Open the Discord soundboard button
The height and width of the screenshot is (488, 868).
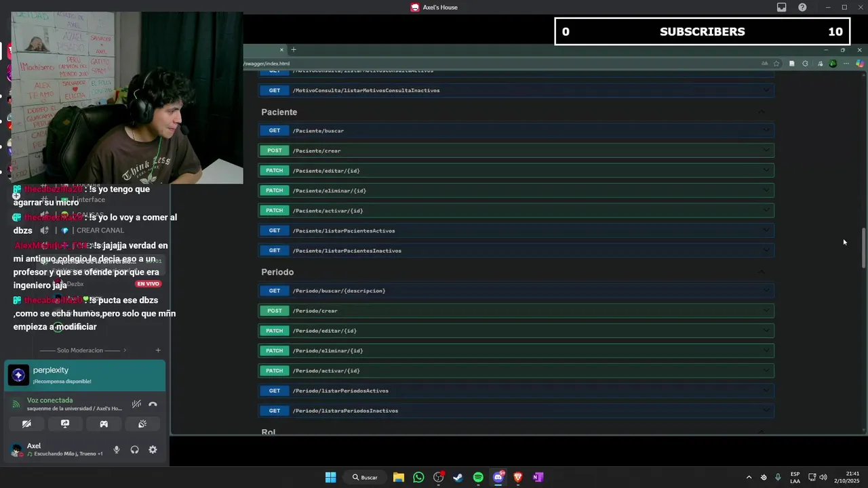click(x=142, y=424)
